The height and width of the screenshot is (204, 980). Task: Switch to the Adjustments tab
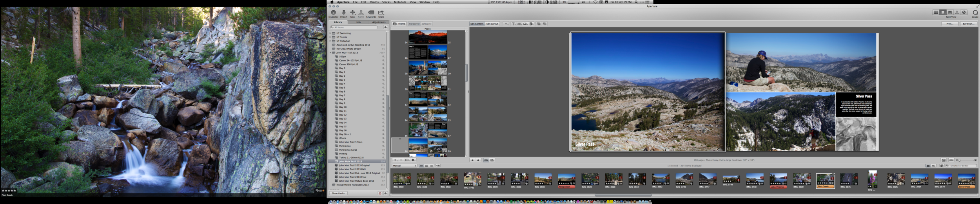(379, 22)
